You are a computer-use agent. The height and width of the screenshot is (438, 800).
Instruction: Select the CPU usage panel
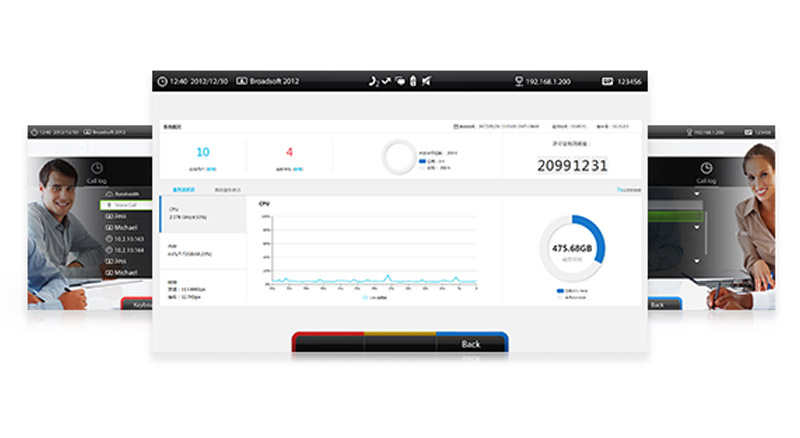(x=202, y=214)
